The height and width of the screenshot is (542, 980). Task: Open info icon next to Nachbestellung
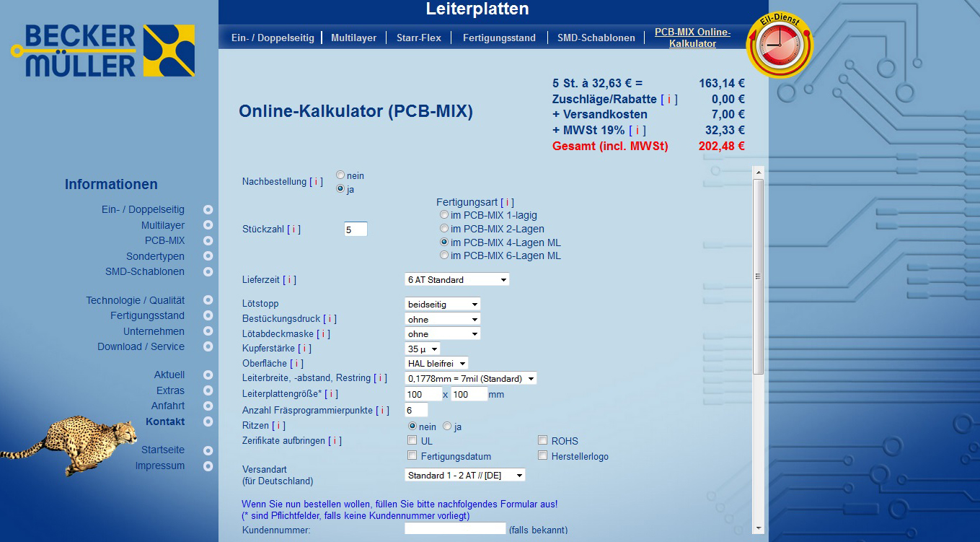(x=316, y=182)
